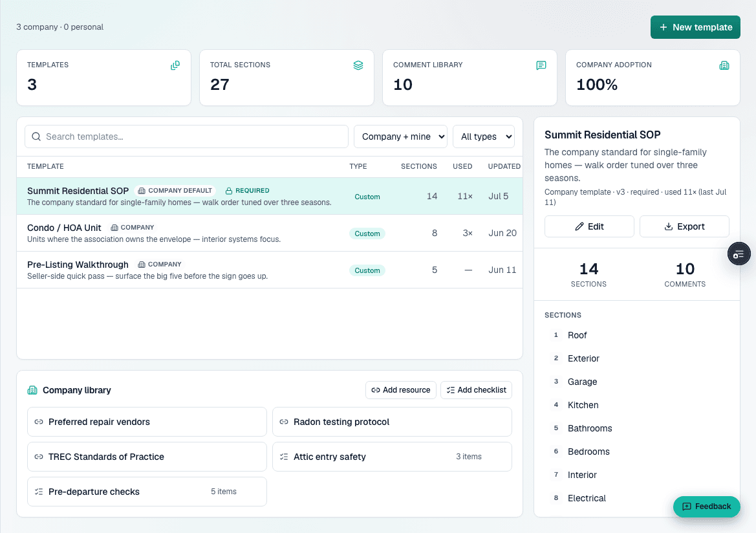
Task: Open the Feedback button
Action: (706, 506)
